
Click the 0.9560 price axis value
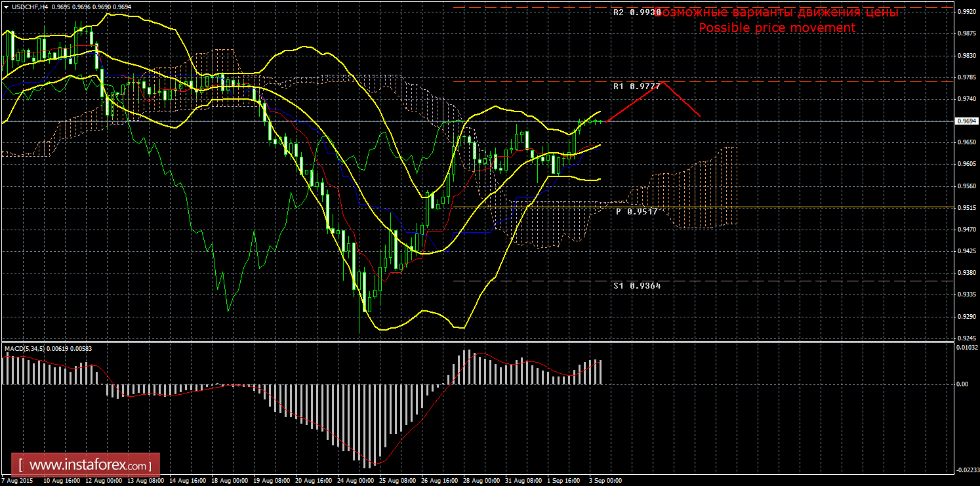(966, 186)
